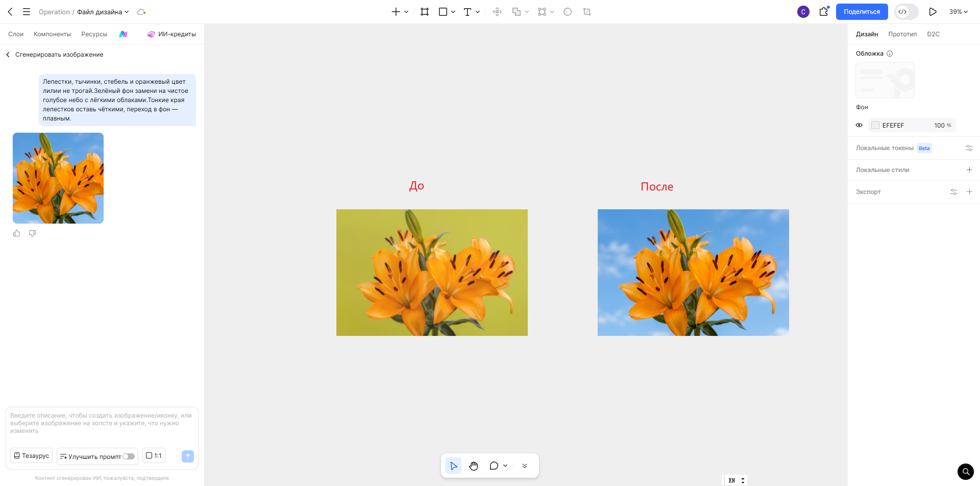Select the generated lily thumbnail image
The height and width of the screenshot is (486, 980).
coord(58,178)
